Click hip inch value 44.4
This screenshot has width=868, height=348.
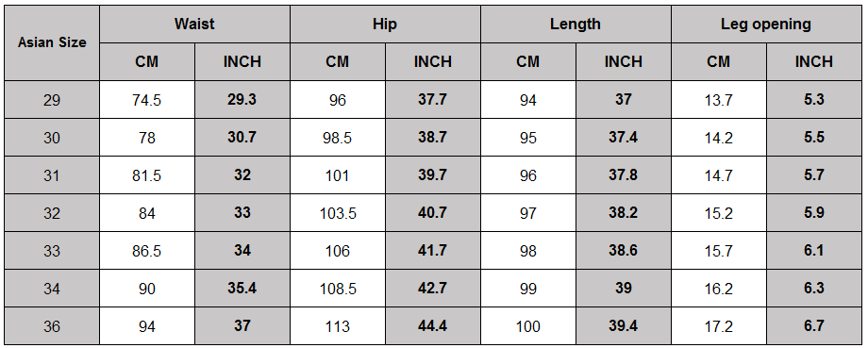click(433, 326)
